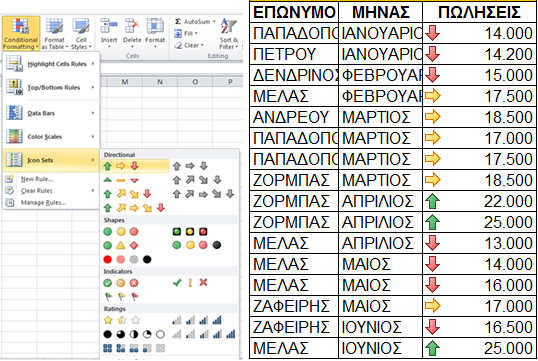Apply 3 Traffic Lights (Rimmed) icon set
Screen dimensions: 538x361
pyautogui.click(x=190, y=232)
